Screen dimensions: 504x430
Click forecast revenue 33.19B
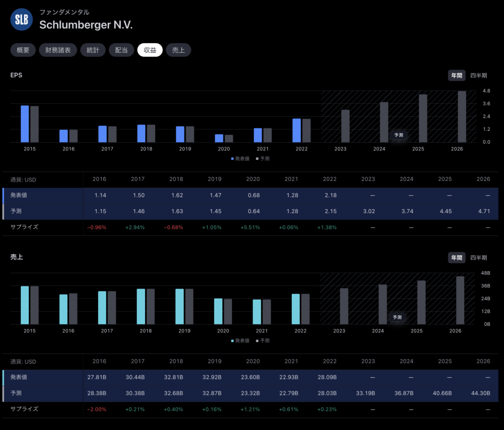click(x=366, y=394)
